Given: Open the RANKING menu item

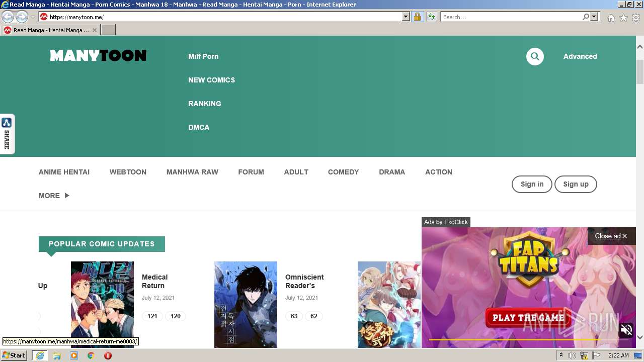Looking at the screenshot, I should [204, 104].
